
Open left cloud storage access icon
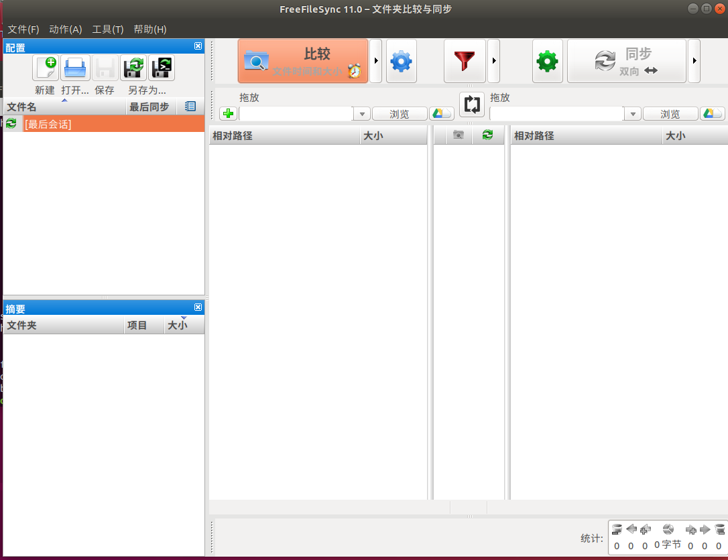(441, 114)
